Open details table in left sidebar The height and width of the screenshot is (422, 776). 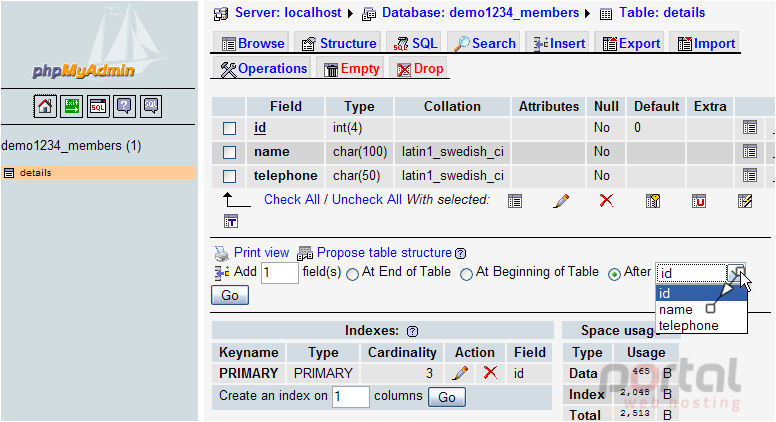[36, 173]
